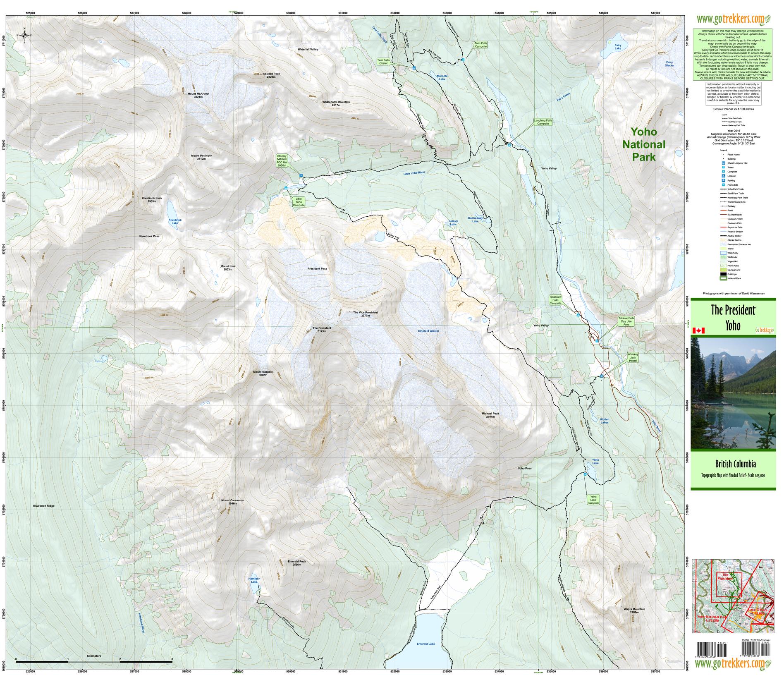Click the Takakkaw Falls Campsite tent icon
The width and height of the screenshot is (784, 675).
pyautogui.click(x=578, y=316)
